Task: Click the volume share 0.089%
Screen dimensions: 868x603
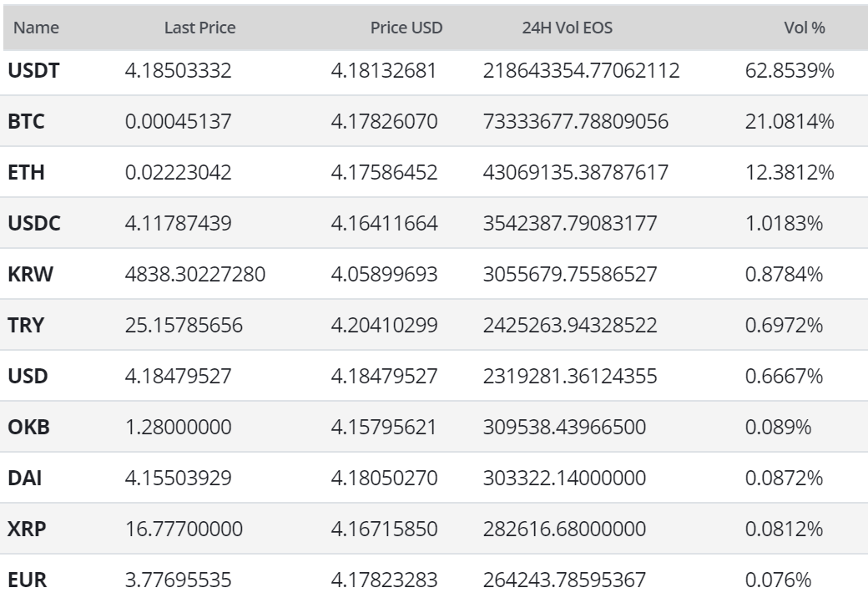Action: 779,428
